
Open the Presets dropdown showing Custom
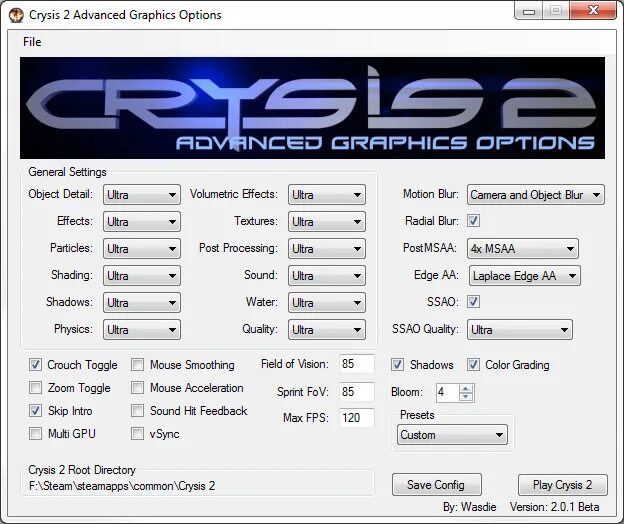click(452, 435)
